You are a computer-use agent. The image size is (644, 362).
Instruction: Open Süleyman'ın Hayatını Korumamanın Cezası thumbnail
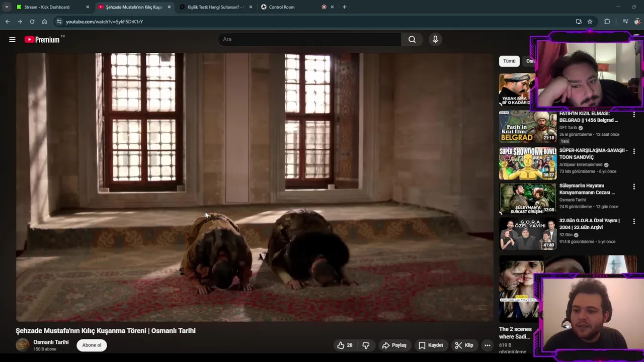tap(528, 199)
